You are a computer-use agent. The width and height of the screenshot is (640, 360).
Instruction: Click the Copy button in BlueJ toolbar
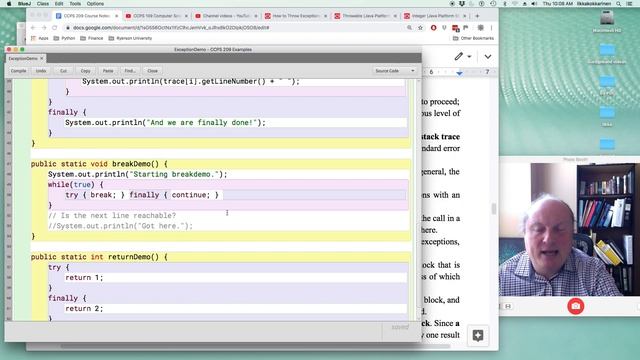click(85, 71)
